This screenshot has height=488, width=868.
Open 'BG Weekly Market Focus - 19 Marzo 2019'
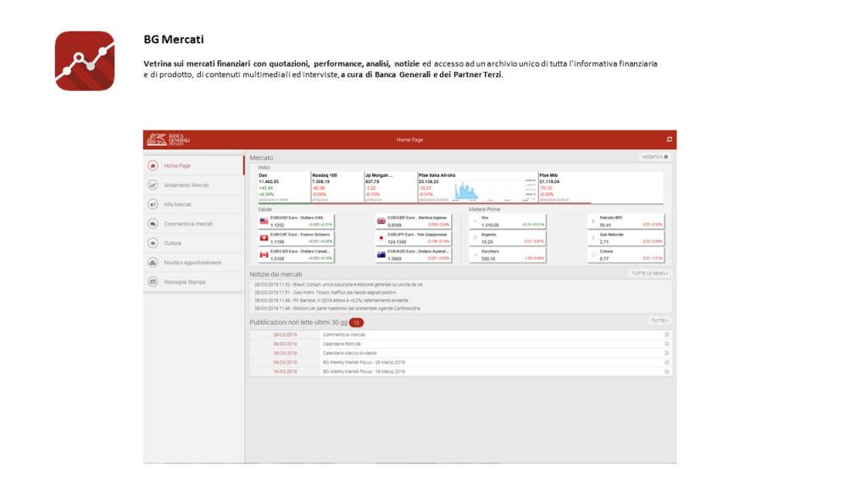tap(460, 372)
